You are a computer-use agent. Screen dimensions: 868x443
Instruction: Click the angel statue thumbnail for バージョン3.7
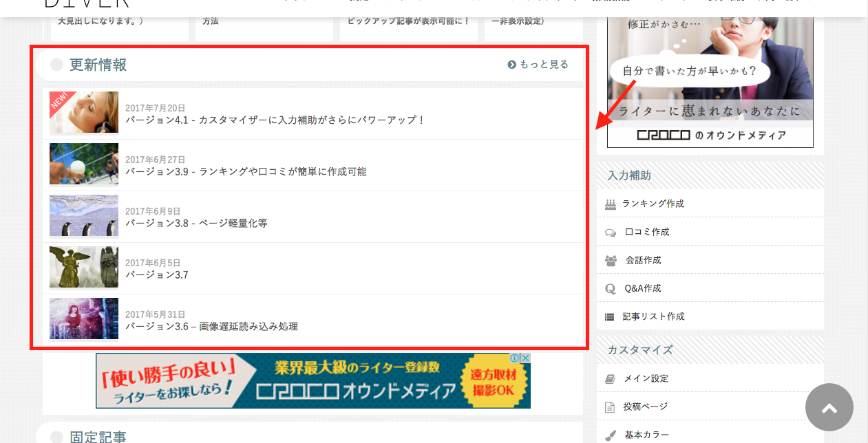(x=84, y=268)
